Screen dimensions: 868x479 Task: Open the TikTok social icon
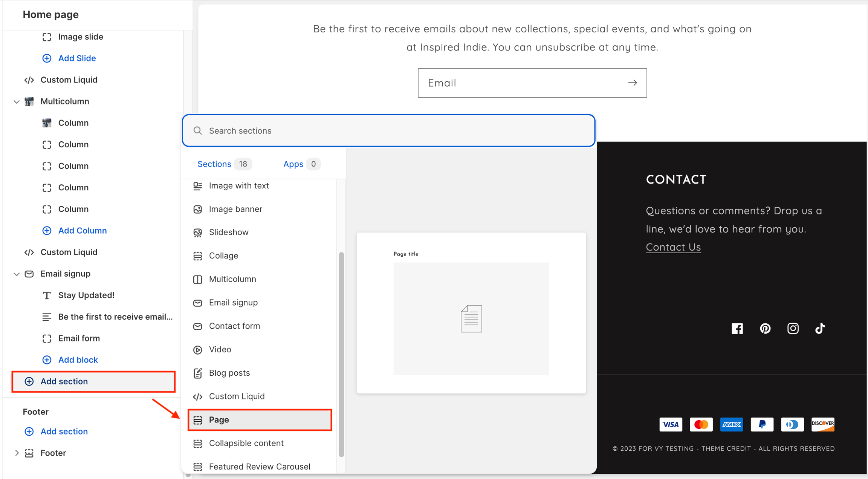[820, 329]
